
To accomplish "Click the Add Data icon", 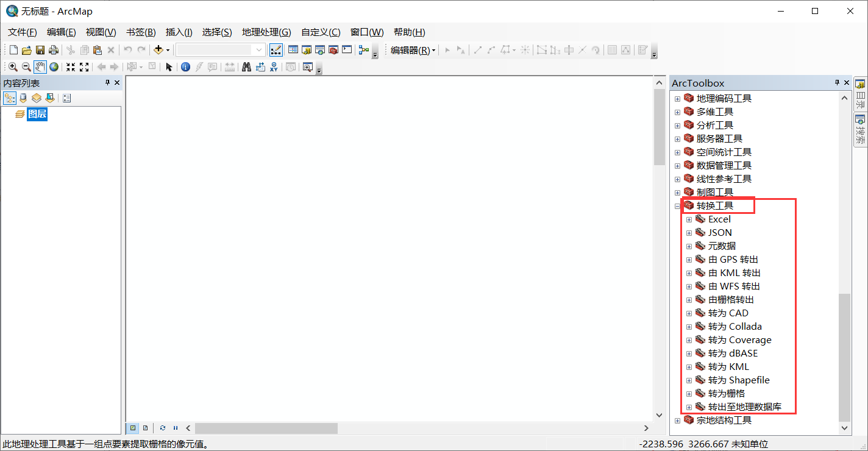I will click(158, 50).
